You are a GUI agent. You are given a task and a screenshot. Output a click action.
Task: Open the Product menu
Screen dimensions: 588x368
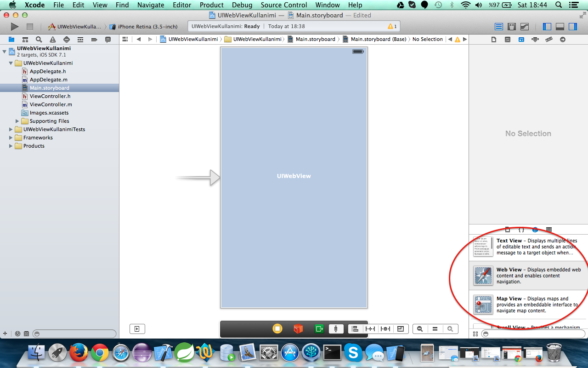[x=211, y=5]
